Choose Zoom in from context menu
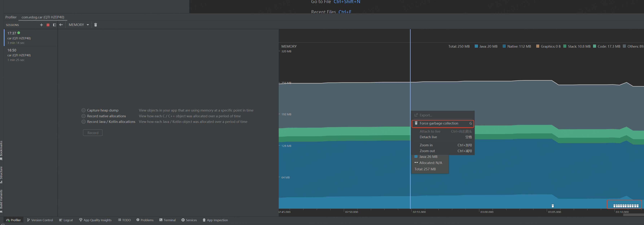The image size is (644, 225). 443,145
